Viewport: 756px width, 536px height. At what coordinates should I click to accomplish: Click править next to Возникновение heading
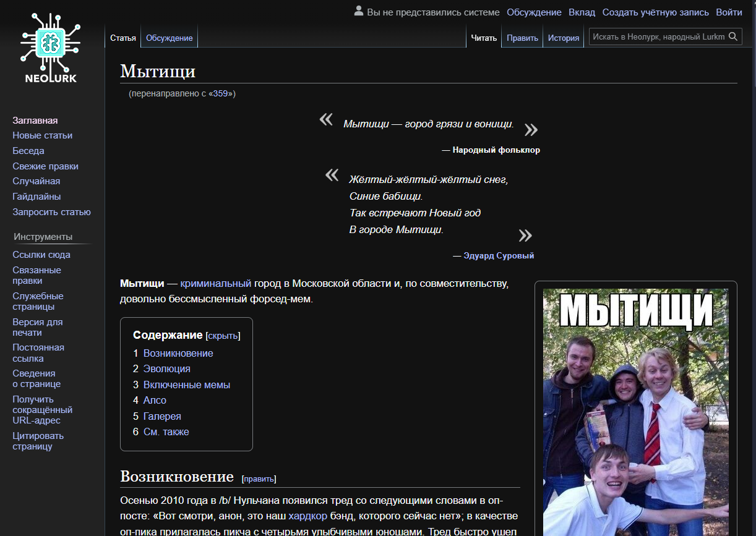point(259,479)
